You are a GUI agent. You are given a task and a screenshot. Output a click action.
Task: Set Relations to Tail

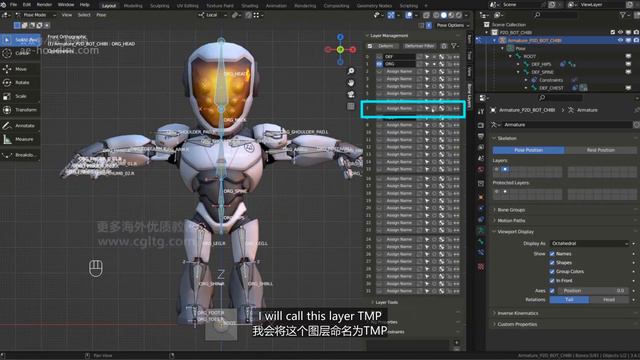[x=569, y=300]
